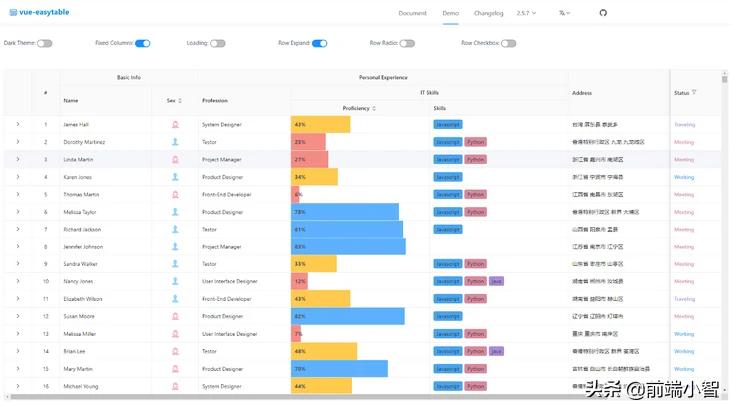
Task: Toggle the Row Radio switch
Action: (x=407, y=43)
